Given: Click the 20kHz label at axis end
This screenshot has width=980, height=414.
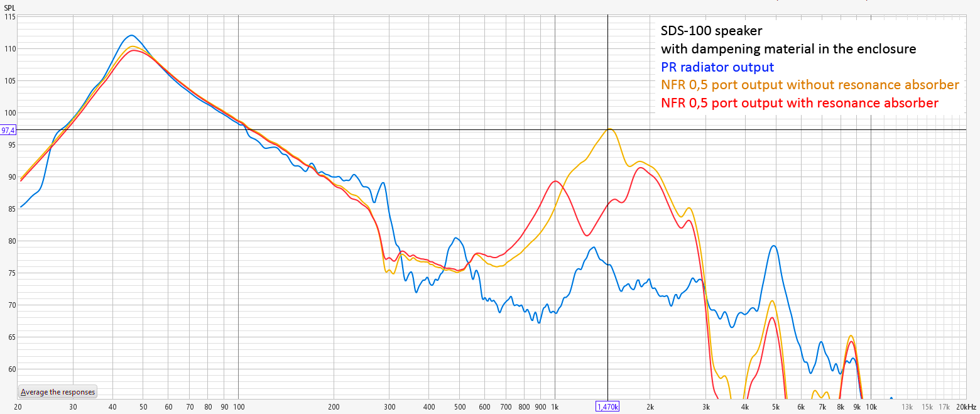Looking at the screenshot, I should [966, 407].
